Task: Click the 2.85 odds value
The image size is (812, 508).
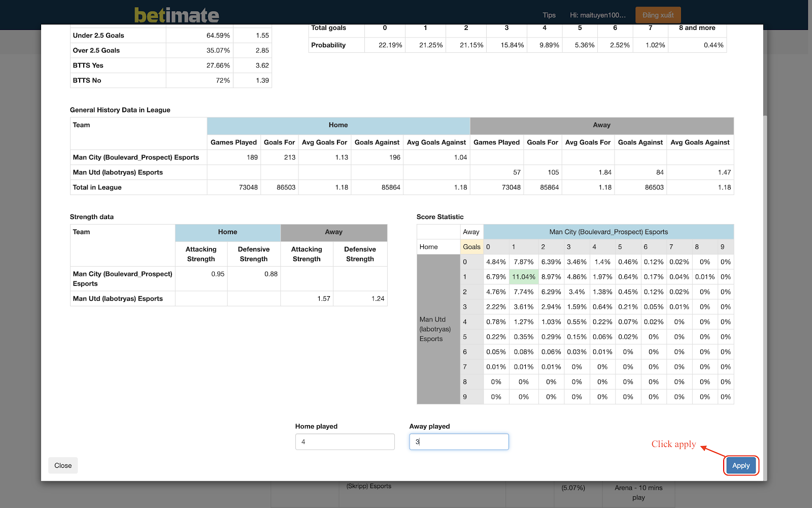Action: click(x=262, y=50)
